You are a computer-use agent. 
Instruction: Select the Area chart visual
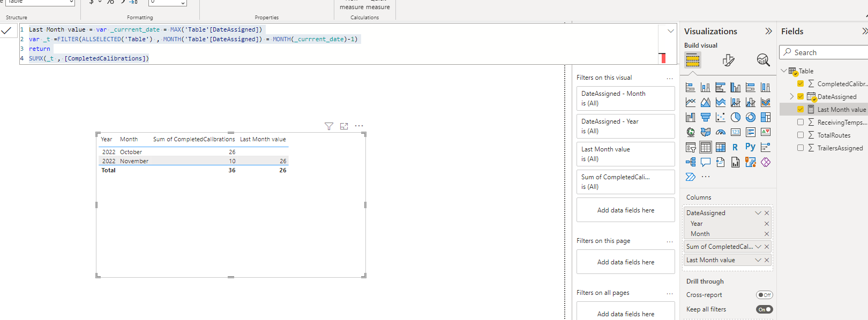pos(705,102)
